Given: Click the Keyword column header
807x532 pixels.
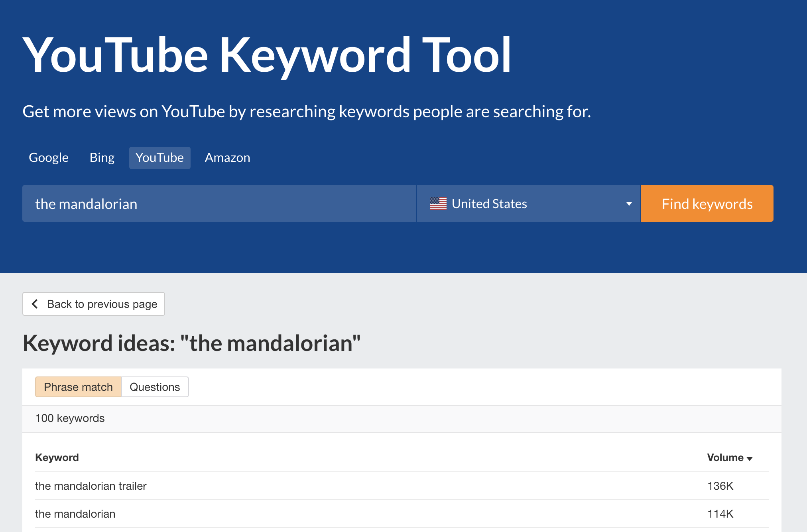Looking at the screenshot, I should (57, 457).
